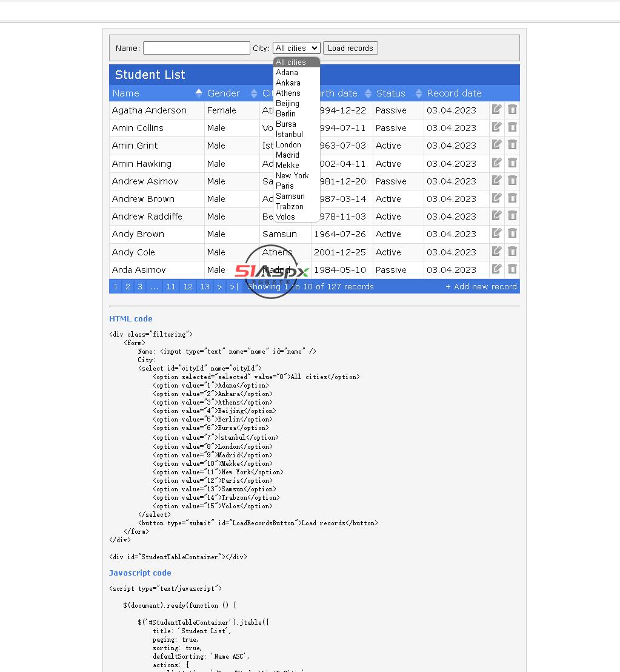
Task: Pick London in the city list
Action: tap(296, 144)
